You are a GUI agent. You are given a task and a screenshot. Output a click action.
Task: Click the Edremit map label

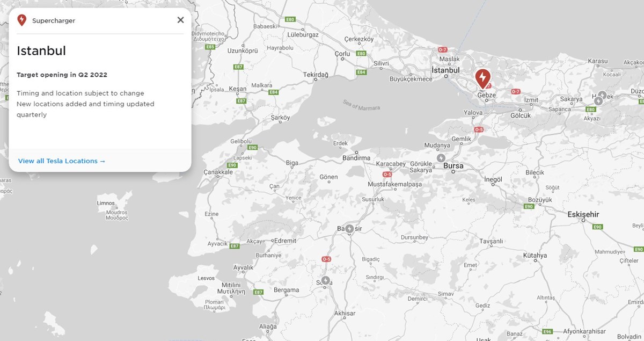click(x=285, y=241)
